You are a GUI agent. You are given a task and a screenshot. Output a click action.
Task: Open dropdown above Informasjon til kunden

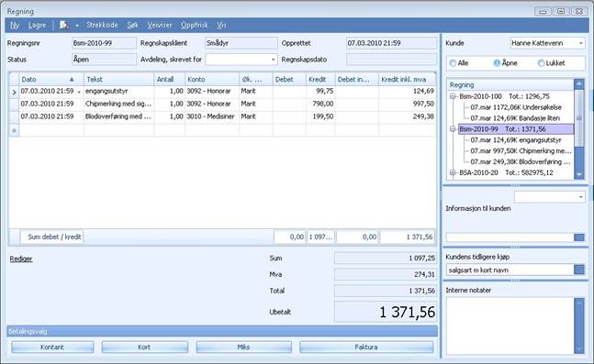(x=581, y=197)
